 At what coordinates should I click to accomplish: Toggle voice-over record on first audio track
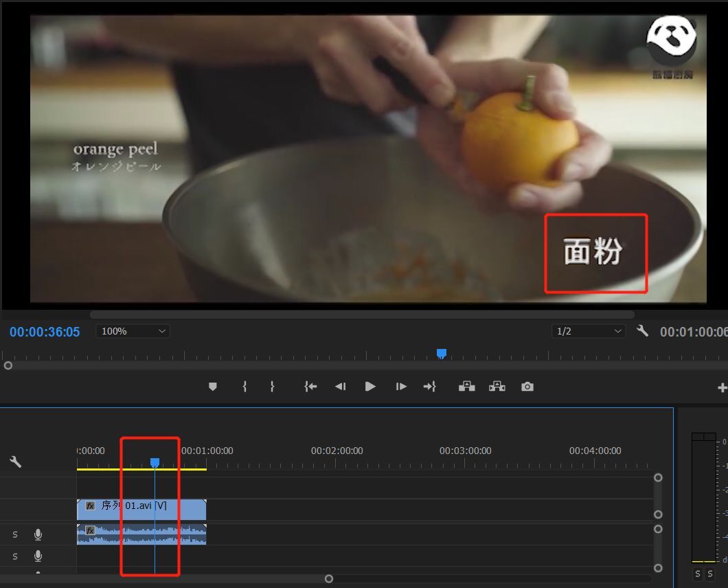click(x=38, y=534)
